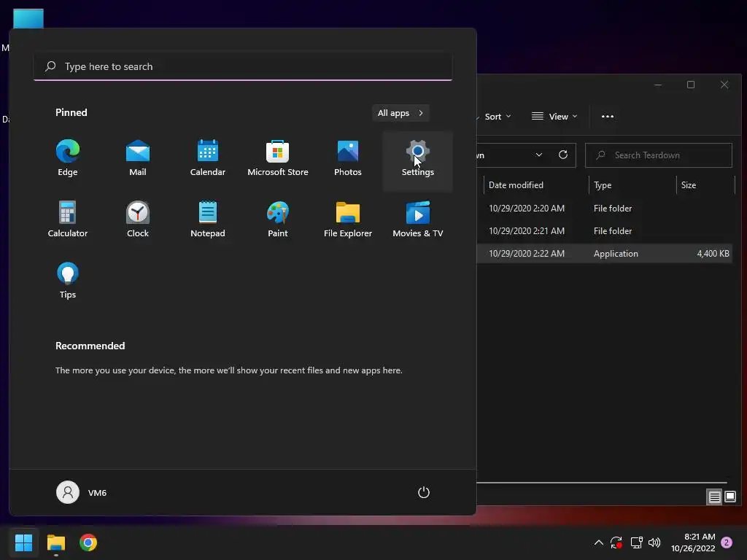Launch the Photos app

click(x=348, y=159)
